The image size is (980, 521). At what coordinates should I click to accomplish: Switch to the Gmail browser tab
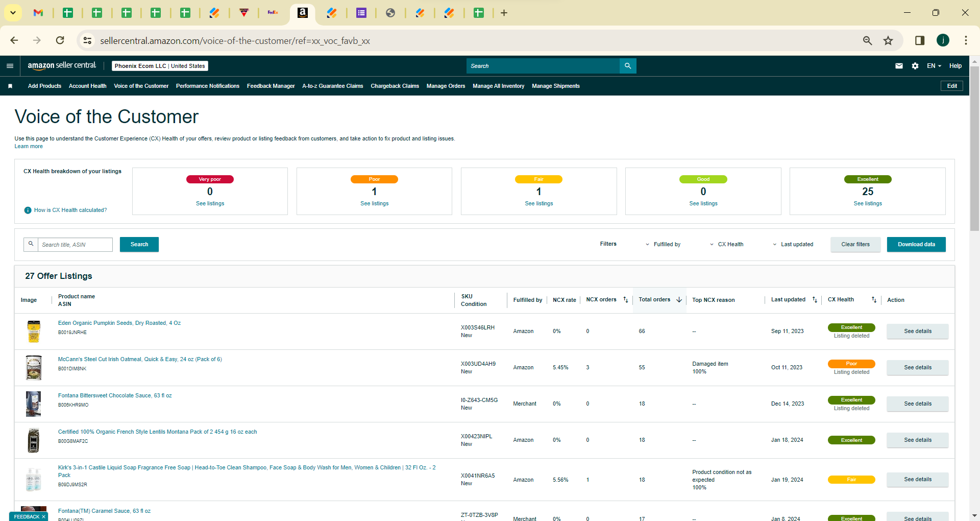coord(38,13)
